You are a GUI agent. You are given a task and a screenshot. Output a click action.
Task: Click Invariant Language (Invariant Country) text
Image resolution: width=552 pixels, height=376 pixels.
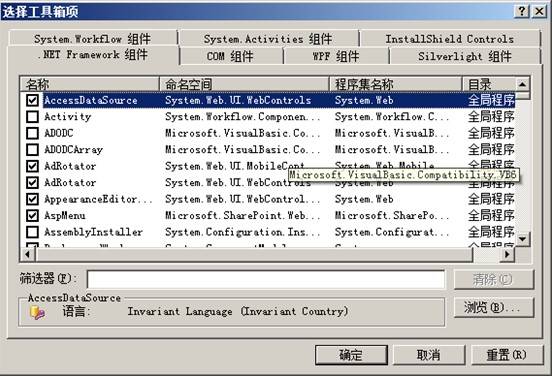tap(238, 311)
